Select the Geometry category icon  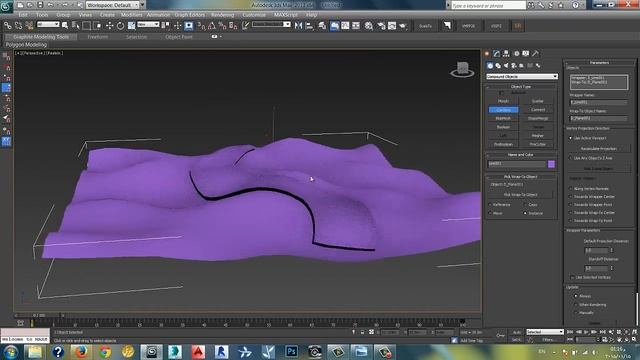point(490,65)
